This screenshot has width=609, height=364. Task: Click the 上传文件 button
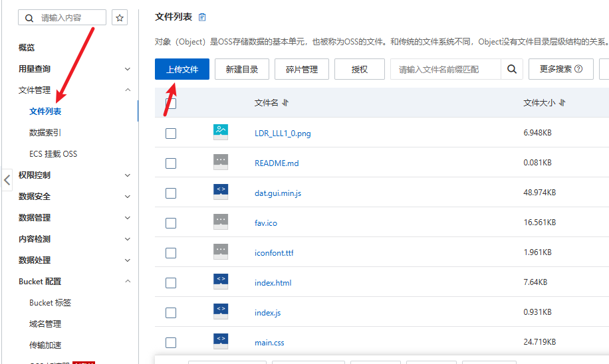[182, 69]
